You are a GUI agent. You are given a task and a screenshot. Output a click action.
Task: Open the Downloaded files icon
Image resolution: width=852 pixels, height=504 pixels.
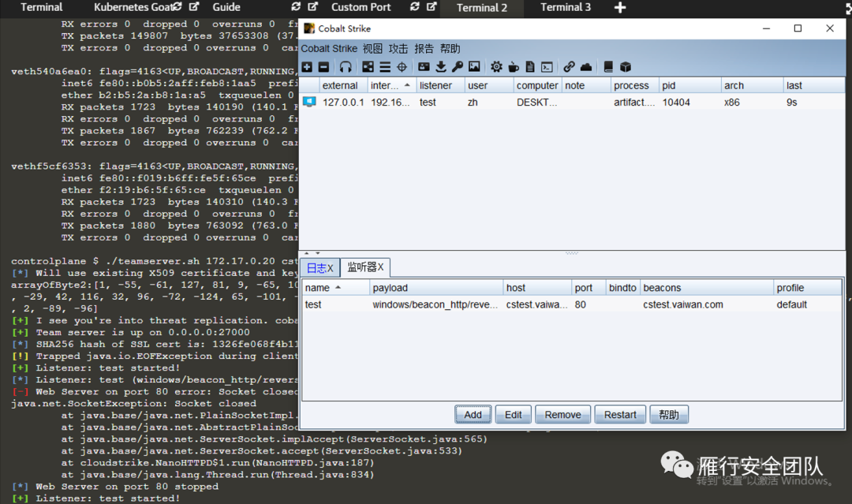[x=441, y=67]
